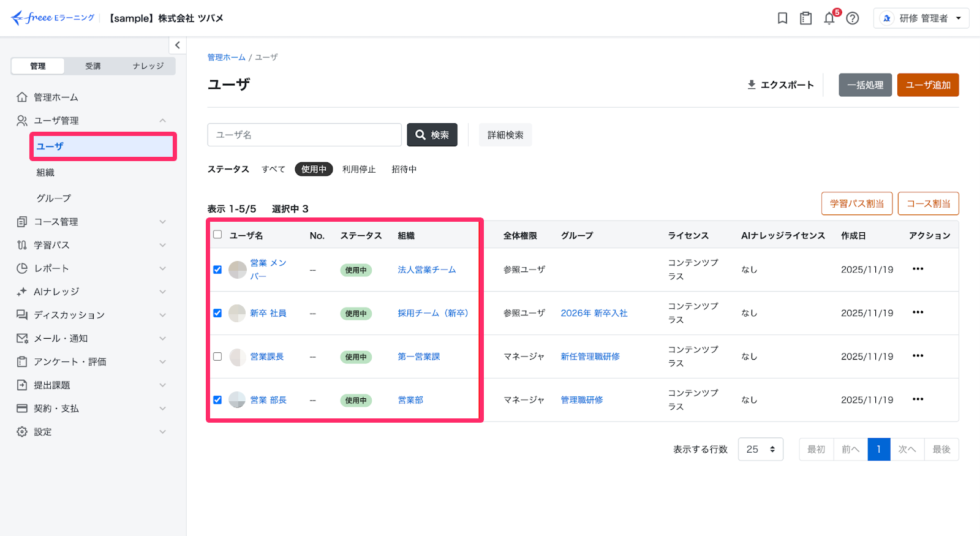Open 組織 in the sidebar
Image resolution: width=980 pixels, height=536 pixels.
tap(45, 173)
